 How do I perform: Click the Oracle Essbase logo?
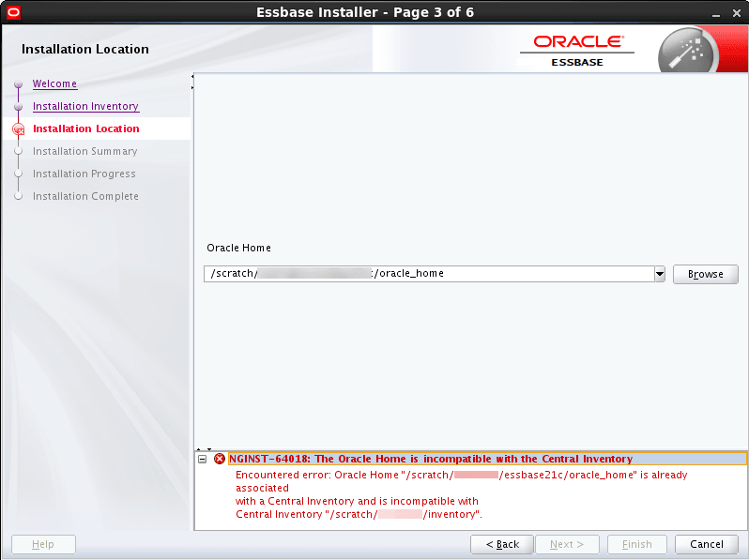pos(577,51)
